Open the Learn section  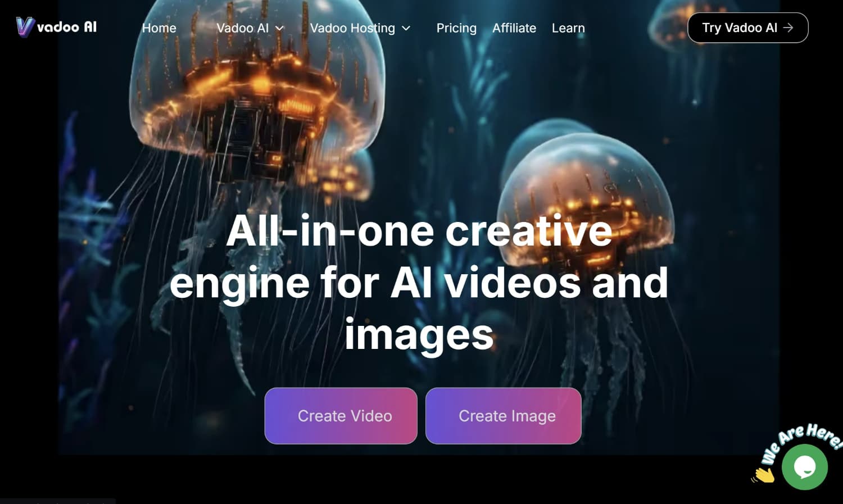click(x=568, y=28)
